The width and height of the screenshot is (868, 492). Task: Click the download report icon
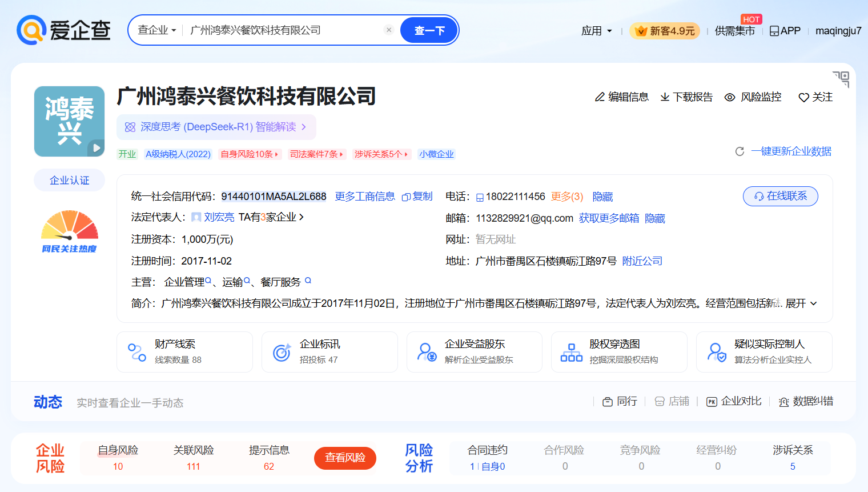[665, 97]
